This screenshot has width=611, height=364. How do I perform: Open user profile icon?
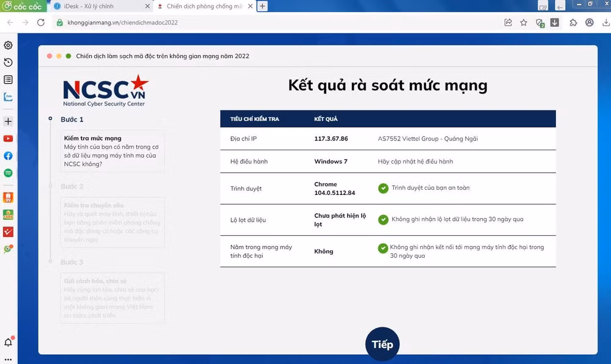click(590, 23)
